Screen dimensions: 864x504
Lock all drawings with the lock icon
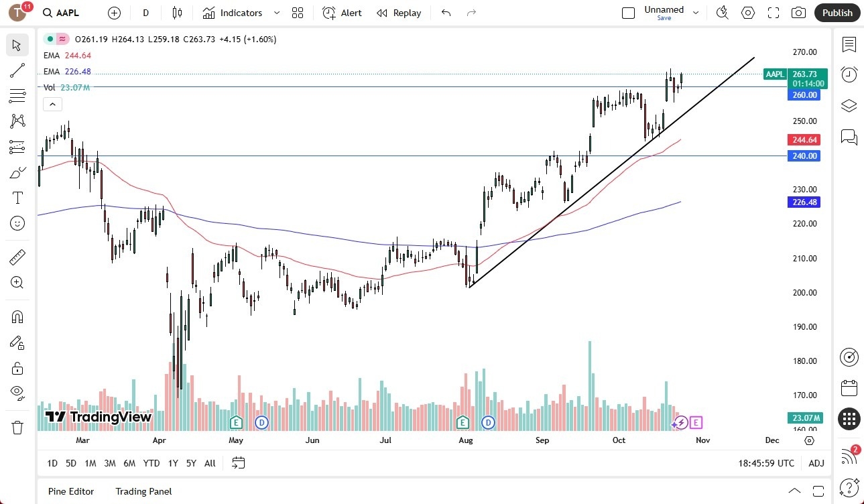coord(17,368)
